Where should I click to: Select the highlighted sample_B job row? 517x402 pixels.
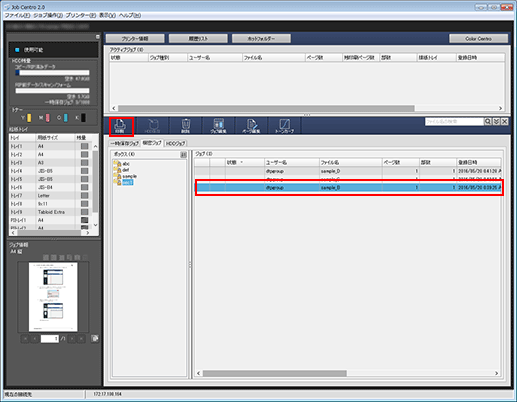point(348,188)
